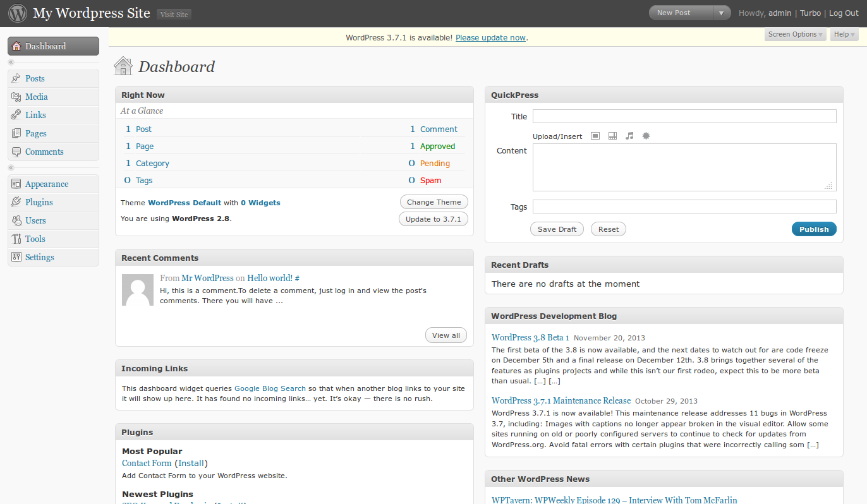Click the Mr WordPress avatar thumbnail
867x504 pixels.
pos(138,290)
